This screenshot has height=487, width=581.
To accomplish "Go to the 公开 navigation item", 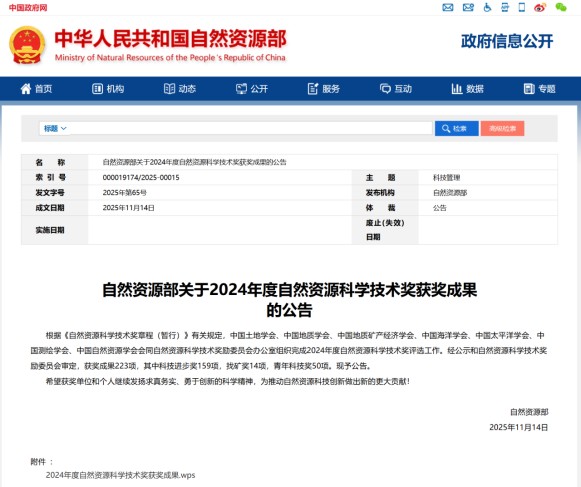I will (252, 89).
